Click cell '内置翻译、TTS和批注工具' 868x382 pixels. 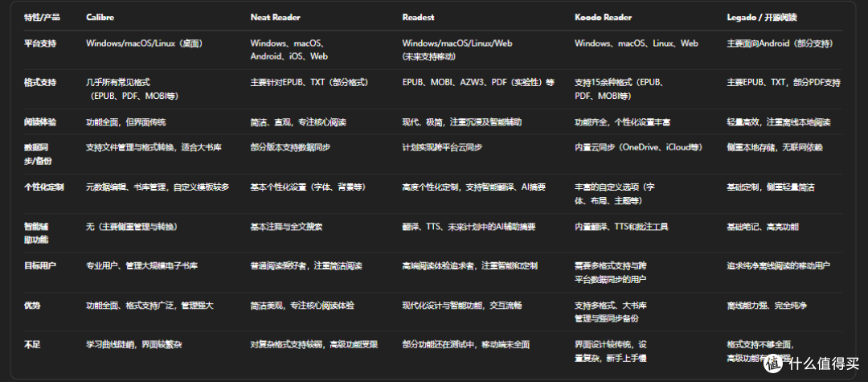[x=621, y=227]
